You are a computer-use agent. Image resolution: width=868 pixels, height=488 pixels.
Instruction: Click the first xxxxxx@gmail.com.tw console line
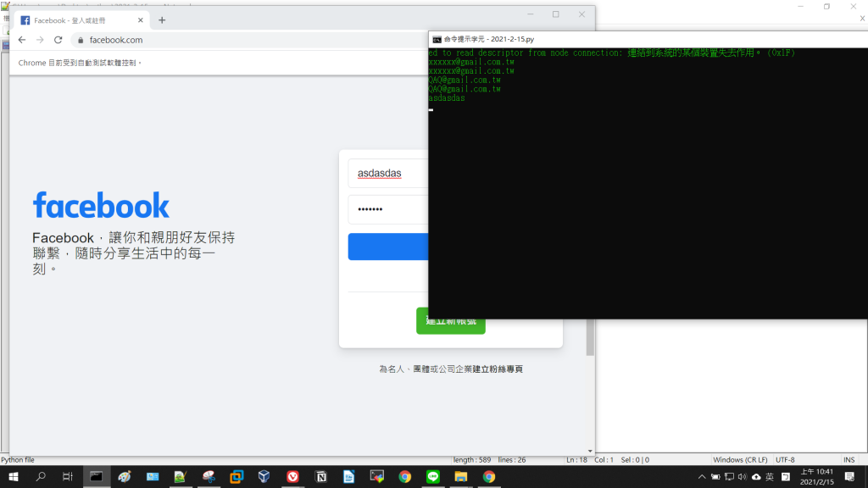471,62
